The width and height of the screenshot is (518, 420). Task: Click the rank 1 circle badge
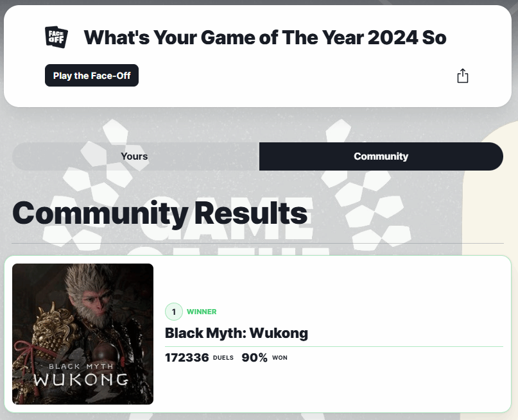[x=174, y=312]
